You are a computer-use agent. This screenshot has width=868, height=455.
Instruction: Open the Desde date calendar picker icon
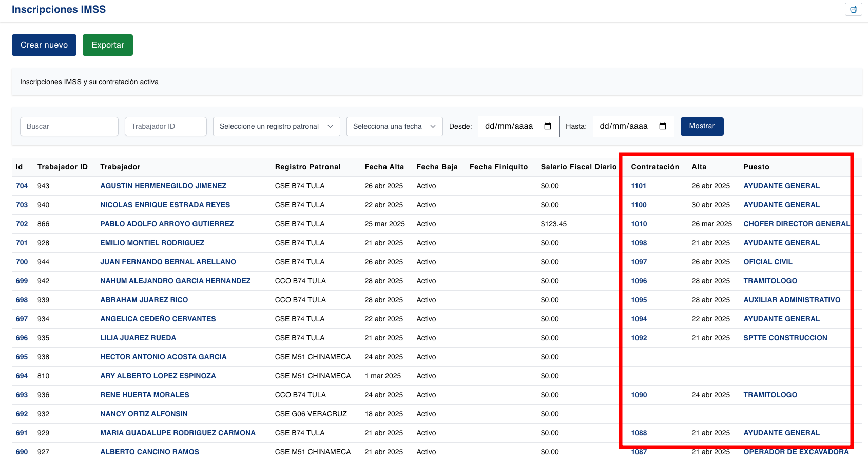(548, 126)
